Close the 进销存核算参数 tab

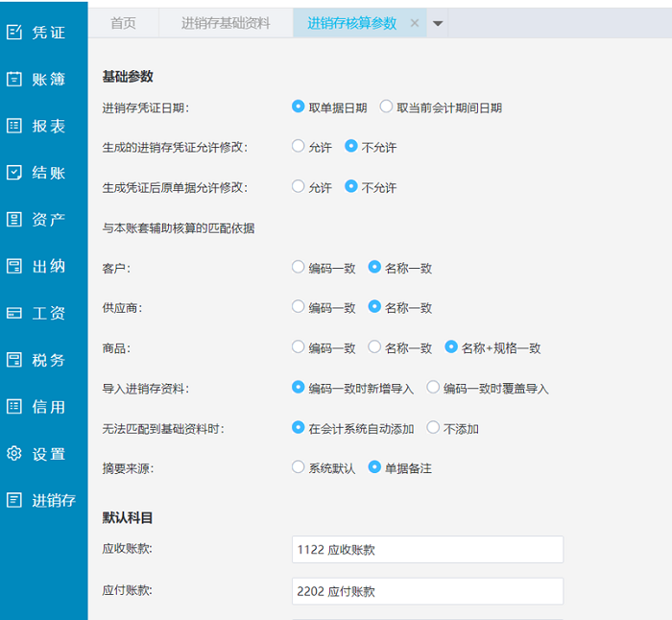(x=415, y=23)
